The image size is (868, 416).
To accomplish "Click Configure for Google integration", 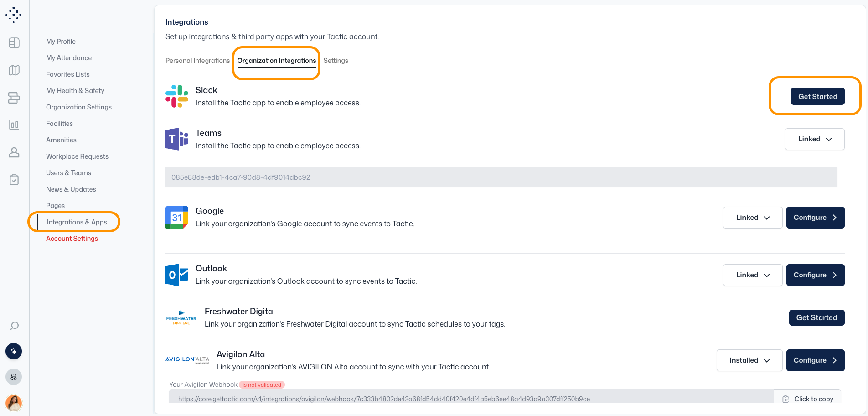I will pos(815,218).
